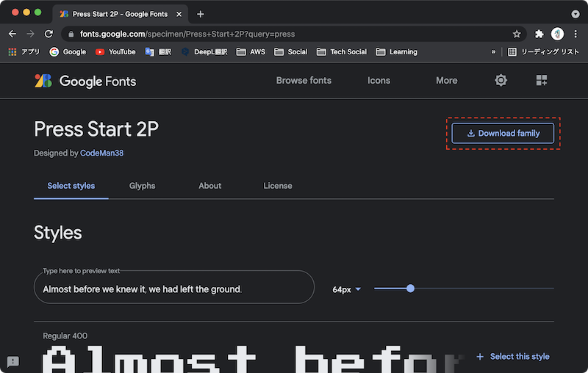Screen dimensions: 588x373
Task: Open selected families grid icon
Action: (542, 80)
